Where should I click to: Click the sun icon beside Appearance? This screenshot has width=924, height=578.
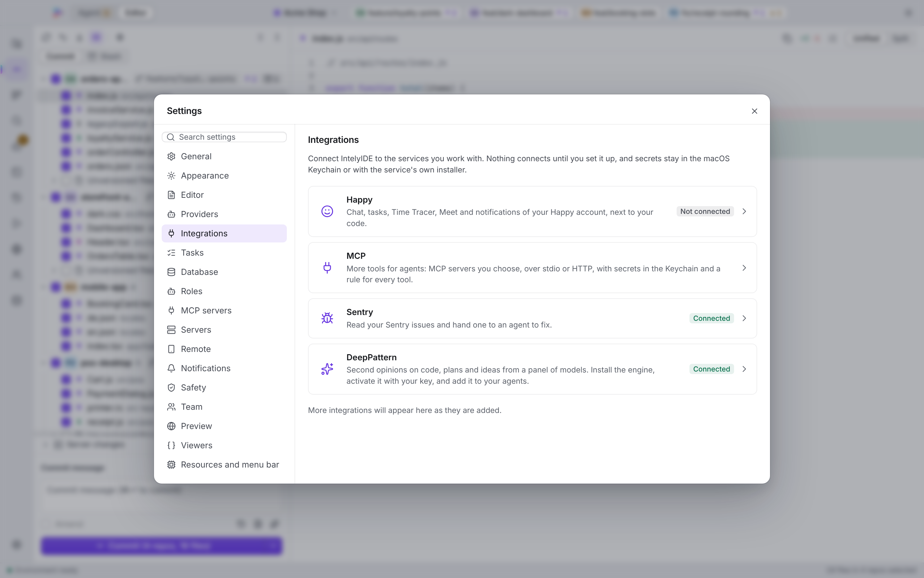pos(171,175)
